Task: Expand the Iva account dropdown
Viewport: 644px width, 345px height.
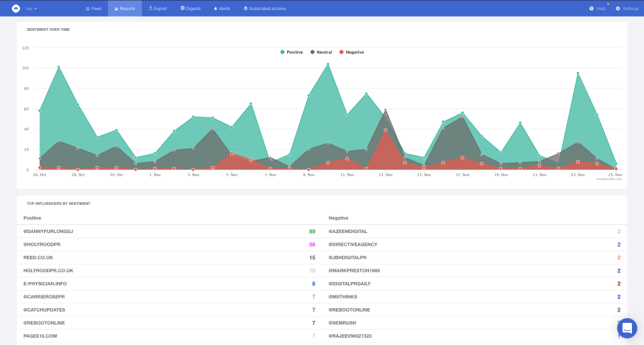Action: point(32,9)
